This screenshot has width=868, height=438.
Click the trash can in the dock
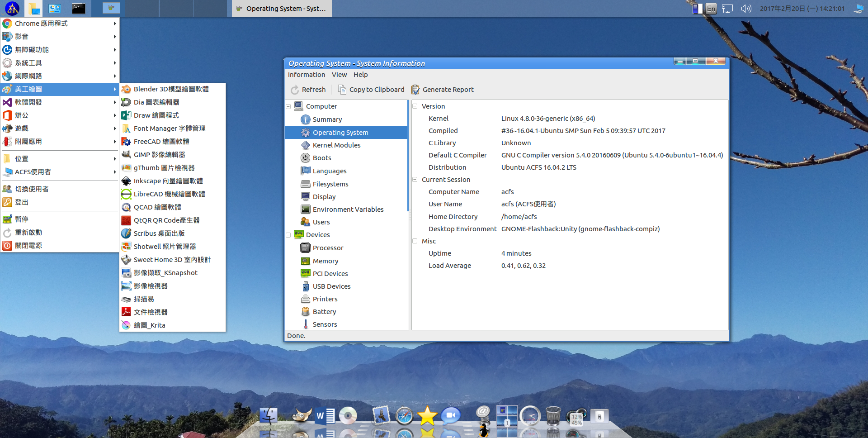(x=553, y=416)
